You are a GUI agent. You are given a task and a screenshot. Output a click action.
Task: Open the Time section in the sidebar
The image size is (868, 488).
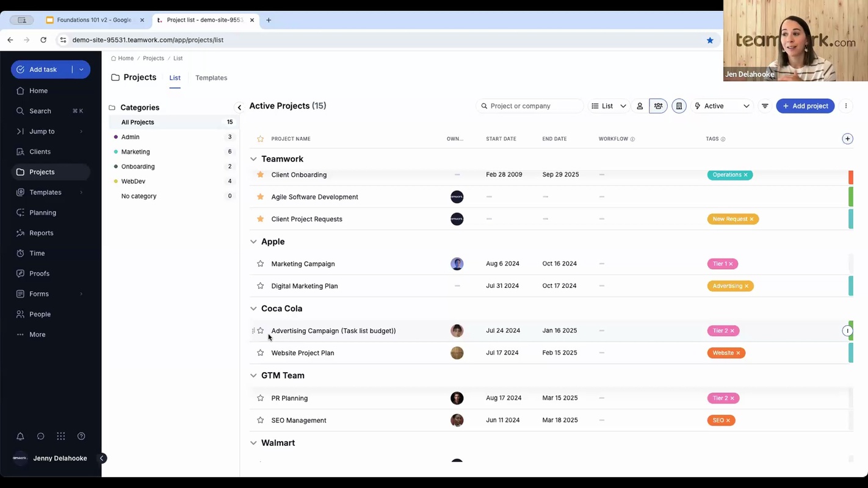[x=37, y=253]
